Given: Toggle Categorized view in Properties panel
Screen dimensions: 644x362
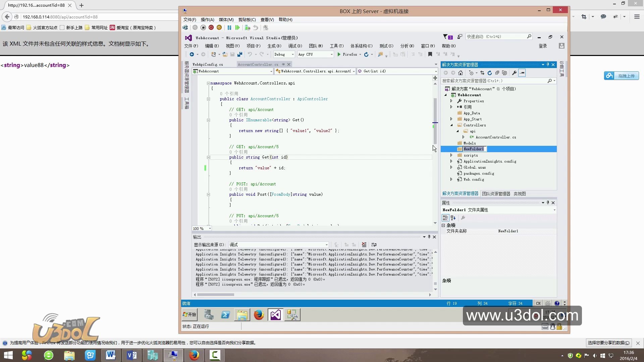Looking at the screenshot, I should pos(445,218).
